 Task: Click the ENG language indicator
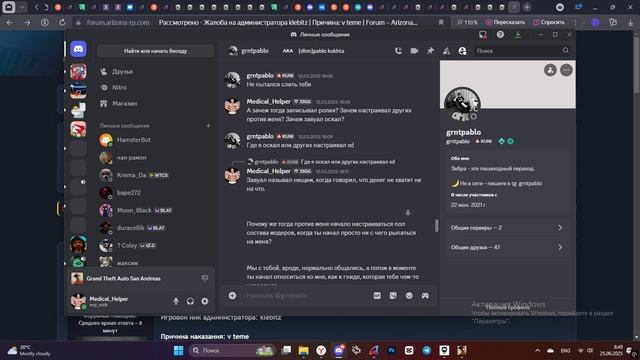(x=565, y=350)
